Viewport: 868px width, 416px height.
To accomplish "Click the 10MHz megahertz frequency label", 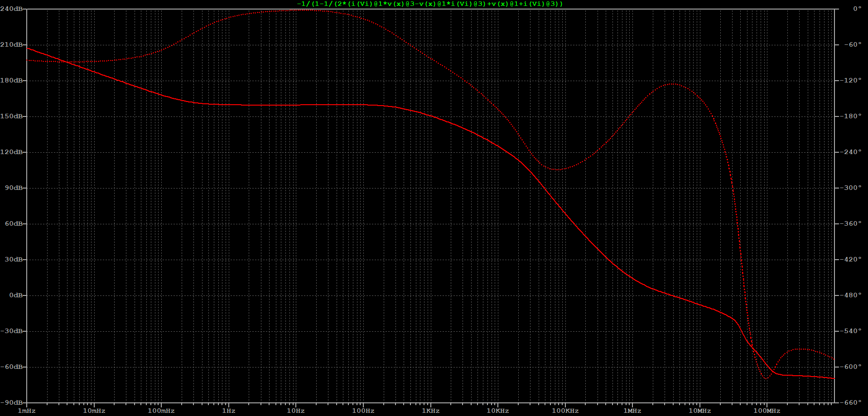I will [x=700, y=411].
